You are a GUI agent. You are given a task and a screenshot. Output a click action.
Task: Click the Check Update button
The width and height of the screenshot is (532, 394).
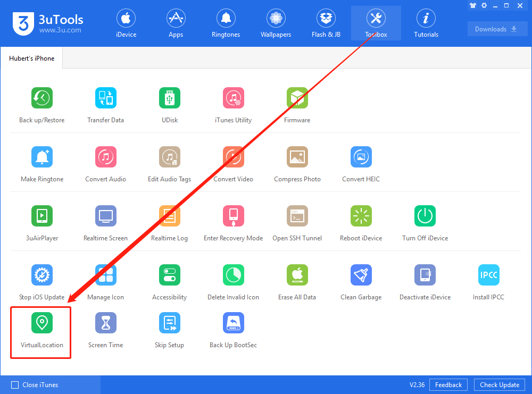[499, 384]
